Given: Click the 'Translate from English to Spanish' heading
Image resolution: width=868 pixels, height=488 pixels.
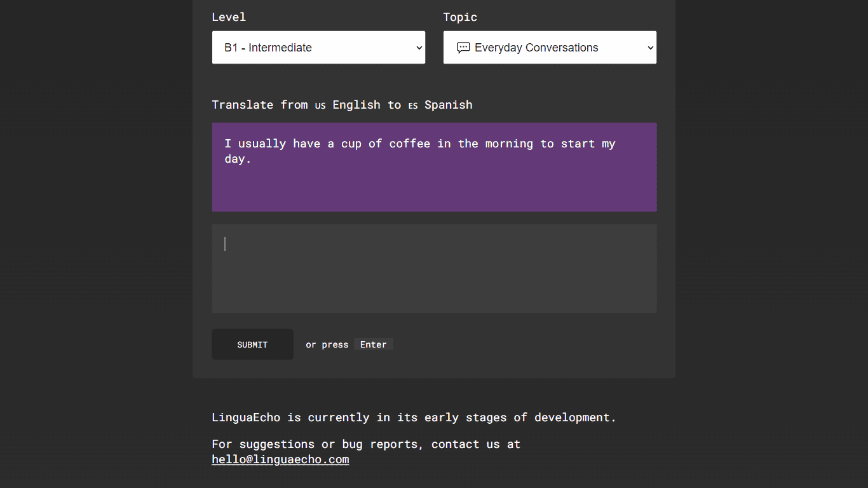Looking at the screenshot, I should point(342,105).
